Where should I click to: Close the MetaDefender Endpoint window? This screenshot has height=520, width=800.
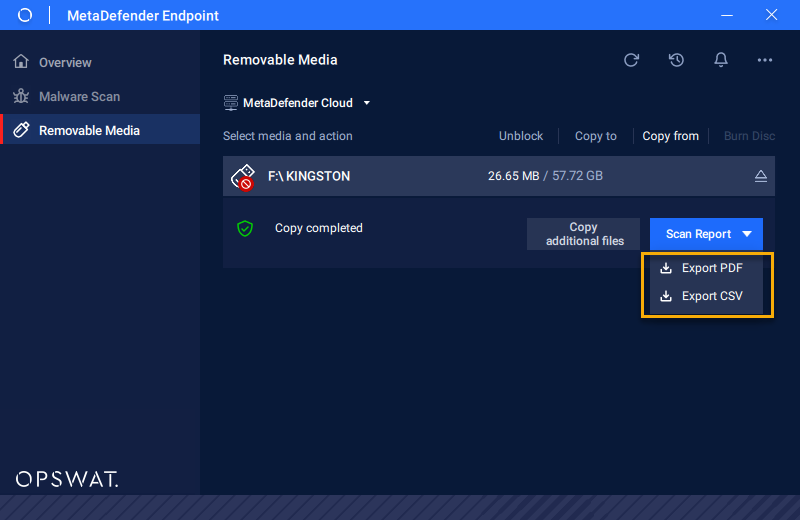771,15
